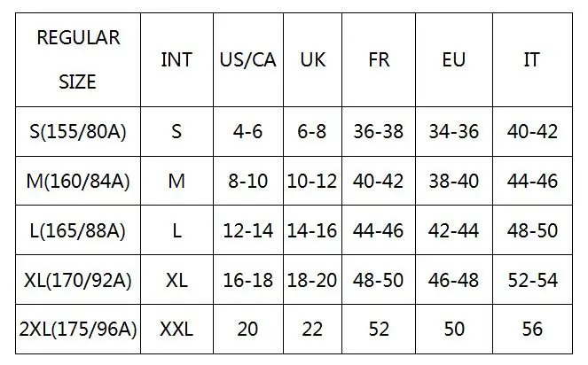
Task: Select the EU column header
Action: click(454, 60)
